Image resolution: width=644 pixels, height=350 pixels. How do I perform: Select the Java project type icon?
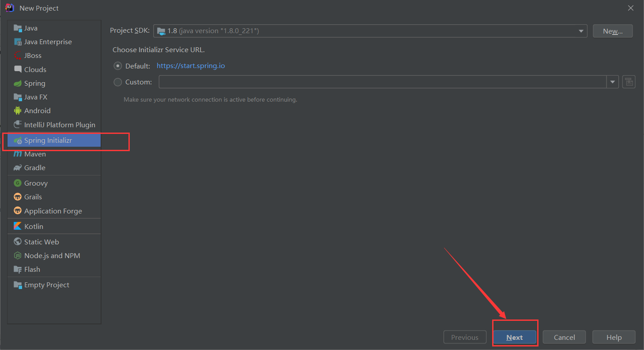click(18, 28)
